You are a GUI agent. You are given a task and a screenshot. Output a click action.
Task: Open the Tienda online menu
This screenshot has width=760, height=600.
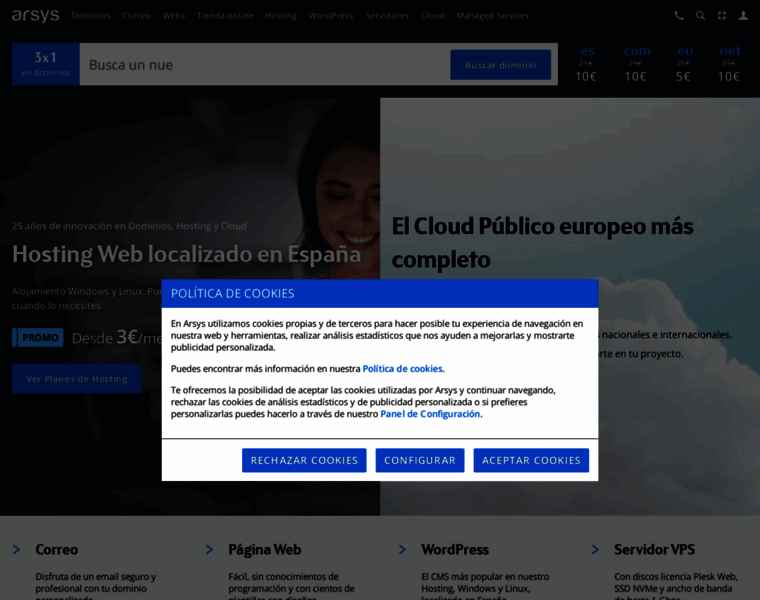225,16
